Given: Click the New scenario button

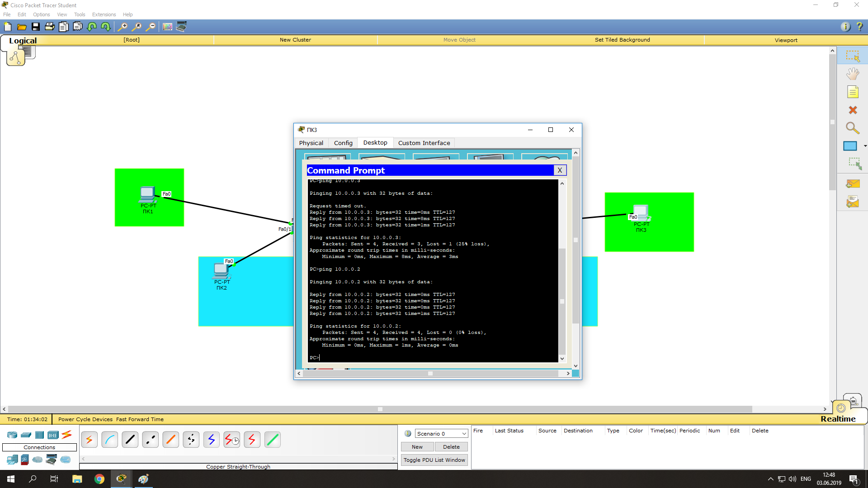Looking at the screenshot, I should tap(417, 447).
